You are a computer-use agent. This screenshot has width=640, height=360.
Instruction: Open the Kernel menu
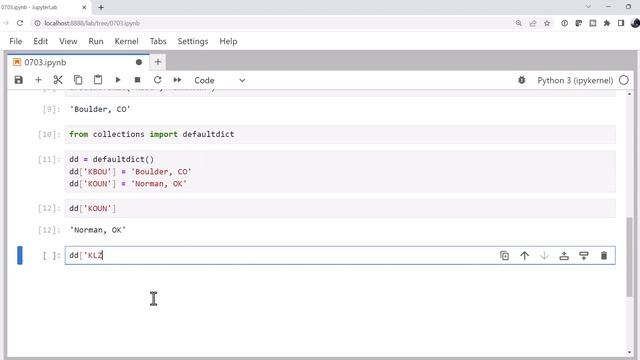pyautogui.click(x=127, y=41)
